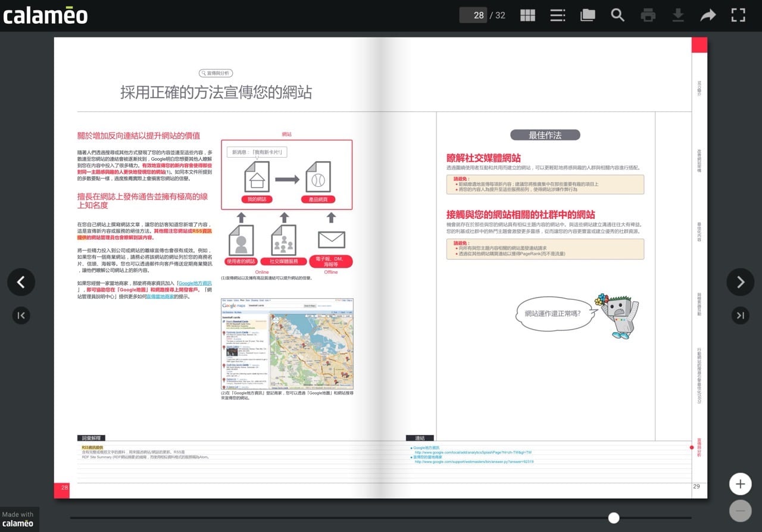762x532 pixels.
Task: Jump to the last page
Action: pos(741,315)
